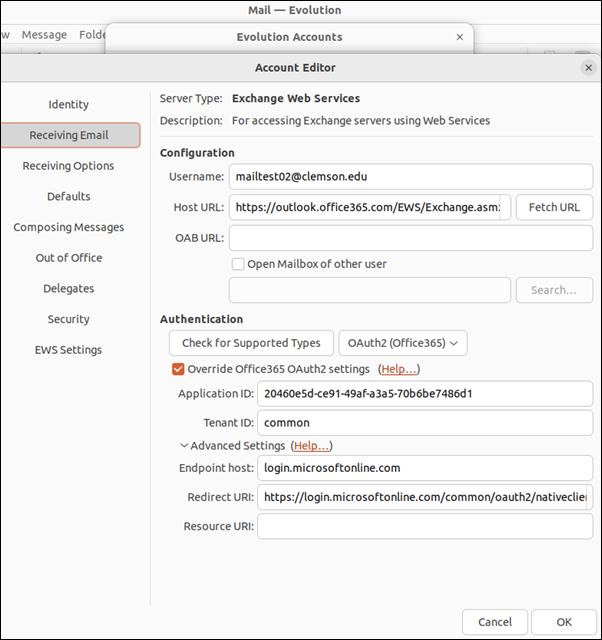602x640 pixels.
Task: Open the Message menu in menu bar
Action: click(44, 34)
